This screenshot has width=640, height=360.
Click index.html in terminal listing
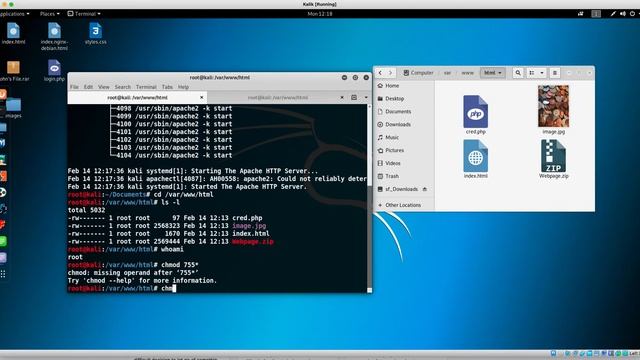[x=251, y=234]
